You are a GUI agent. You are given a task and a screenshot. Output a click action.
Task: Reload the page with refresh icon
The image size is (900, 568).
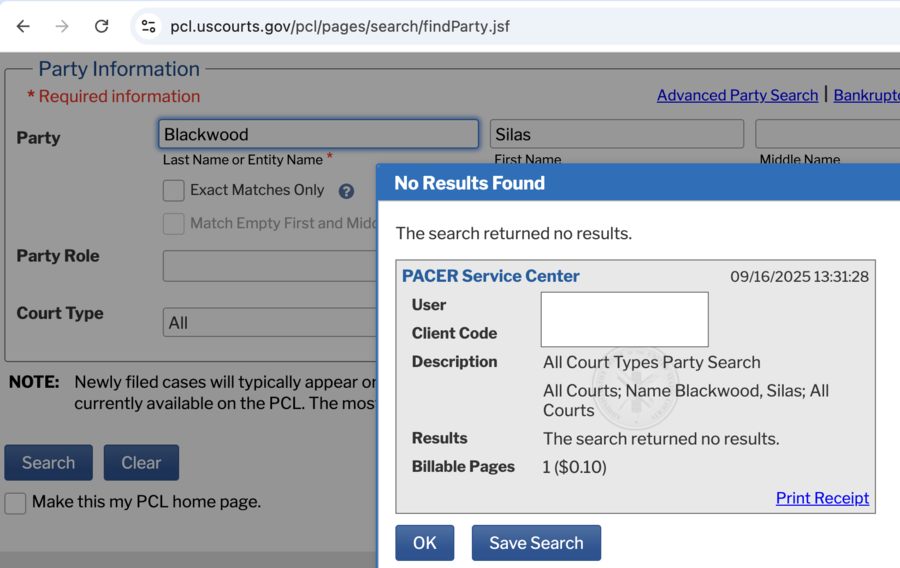101,26
